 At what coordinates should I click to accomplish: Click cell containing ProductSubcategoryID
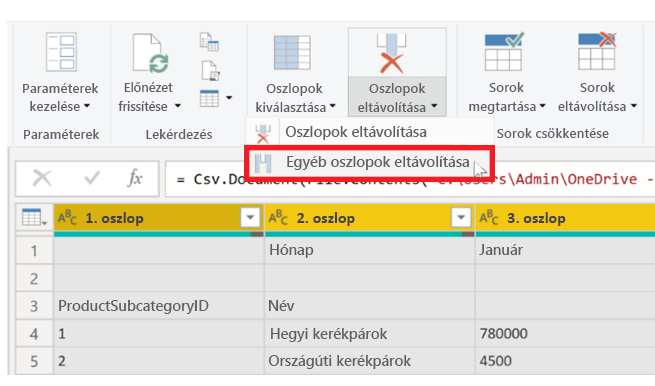(159, 306)
